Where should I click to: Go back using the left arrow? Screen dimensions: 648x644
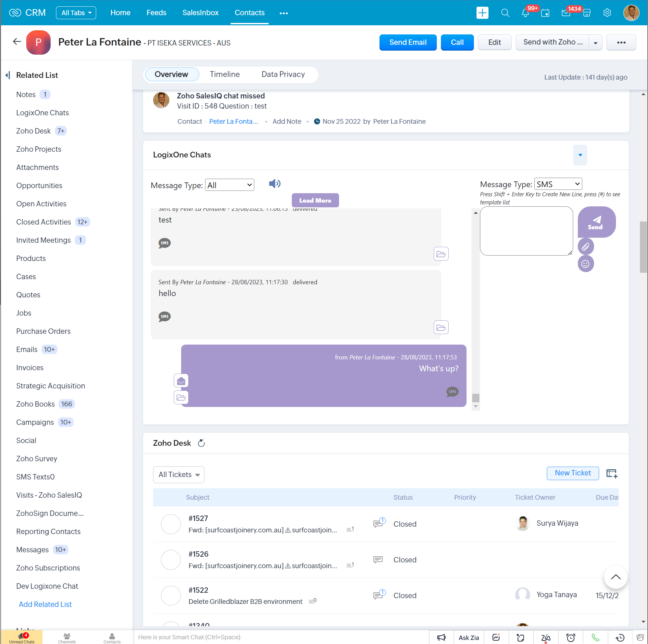point(17,41)
